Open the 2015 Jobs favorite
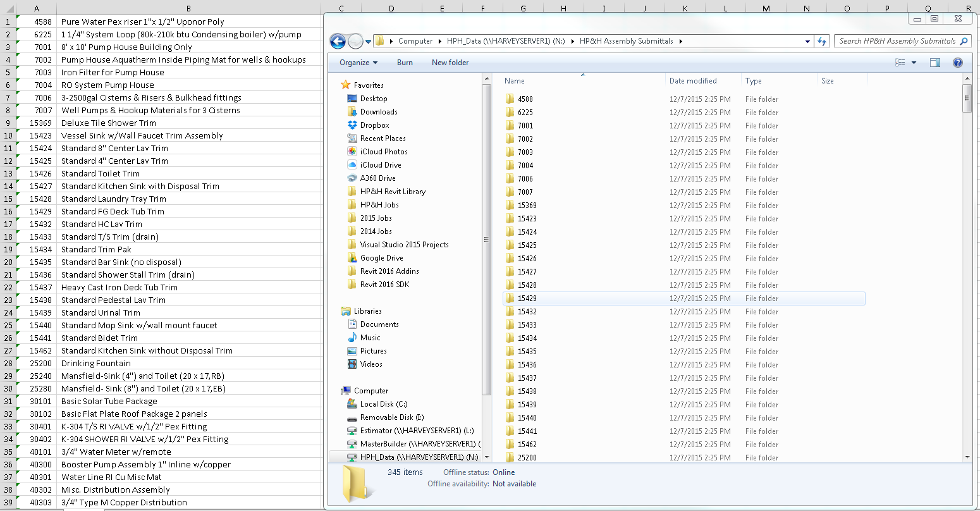 [376, 218]
